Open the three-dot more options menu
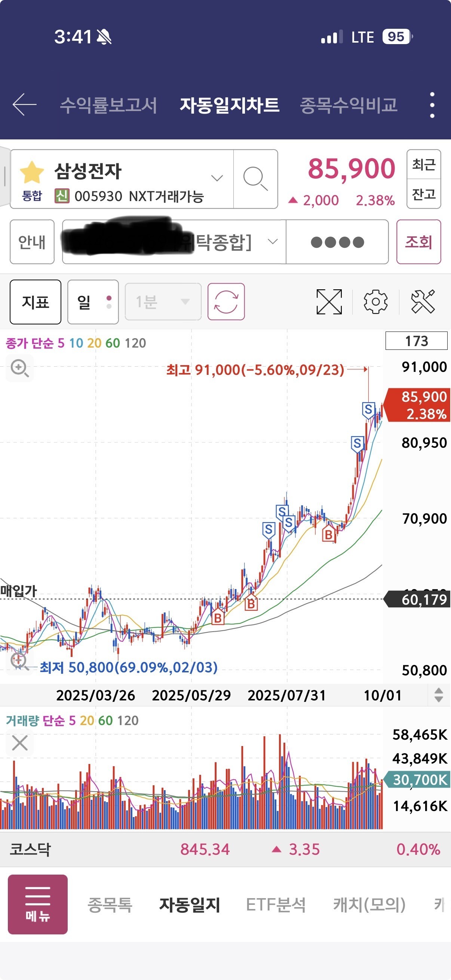This screenshot has height=980, width=451. coord(432,105)
